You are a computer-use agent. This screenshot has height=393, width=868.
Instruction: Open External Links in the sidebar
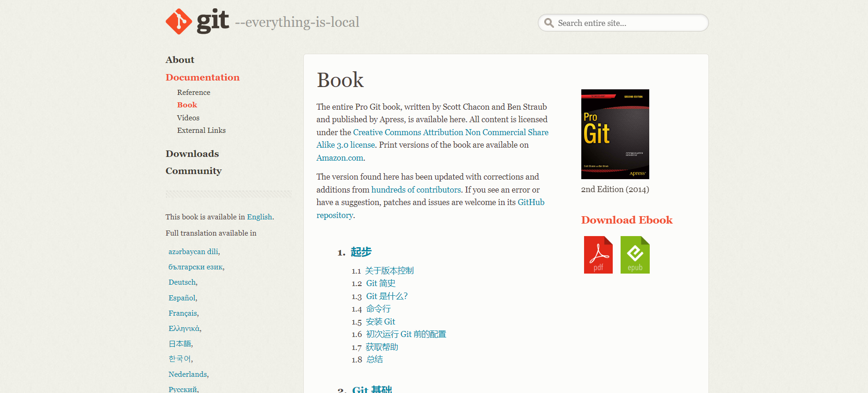tap(201, 131)
